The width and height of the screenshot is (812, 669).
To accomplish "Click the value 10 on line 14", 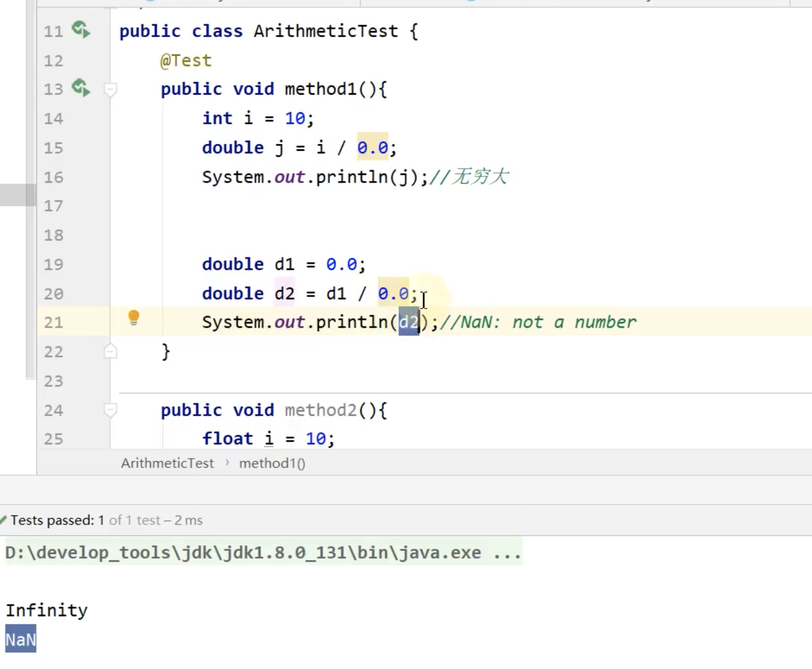I will pos(295,118).
